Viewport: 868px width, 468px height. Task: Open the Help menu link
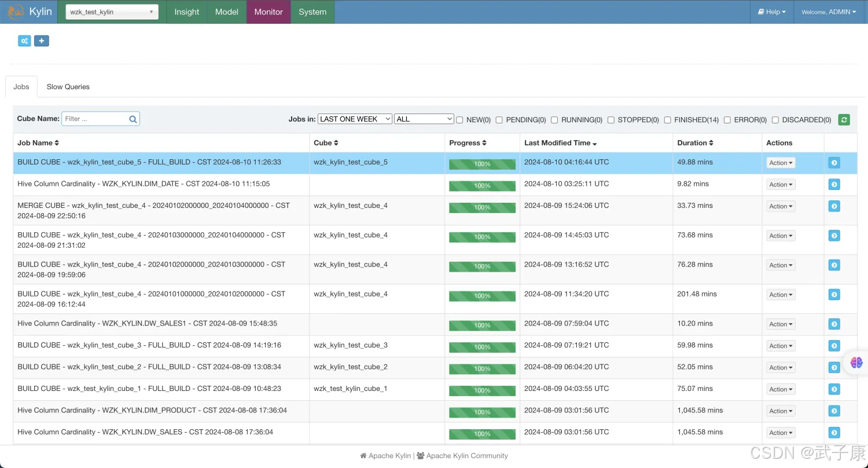772,12
